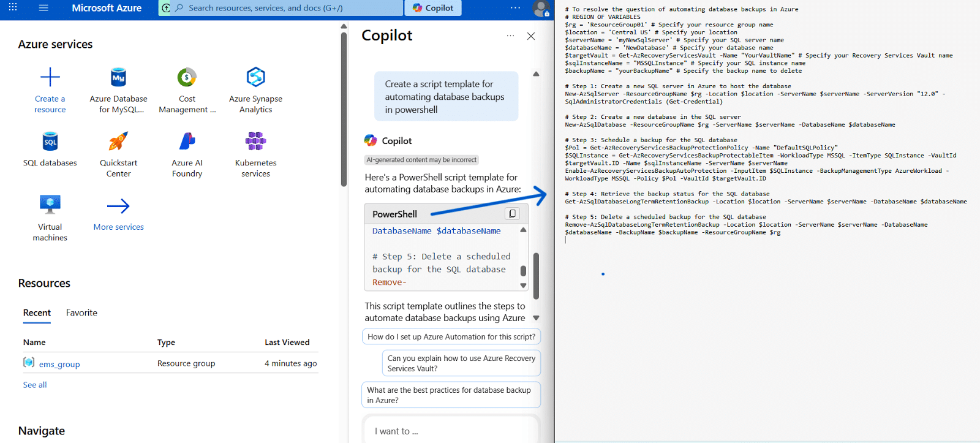Switch to the Favorite resources tab
Screen dimensions: 980x443
tap(81, 313)
